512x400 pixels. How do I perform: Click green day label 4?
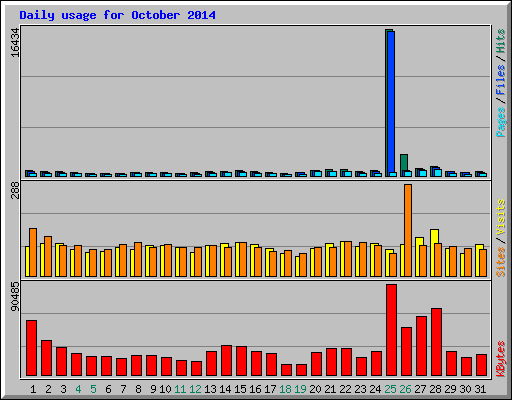pyautogui.click(x=78, y=389)
